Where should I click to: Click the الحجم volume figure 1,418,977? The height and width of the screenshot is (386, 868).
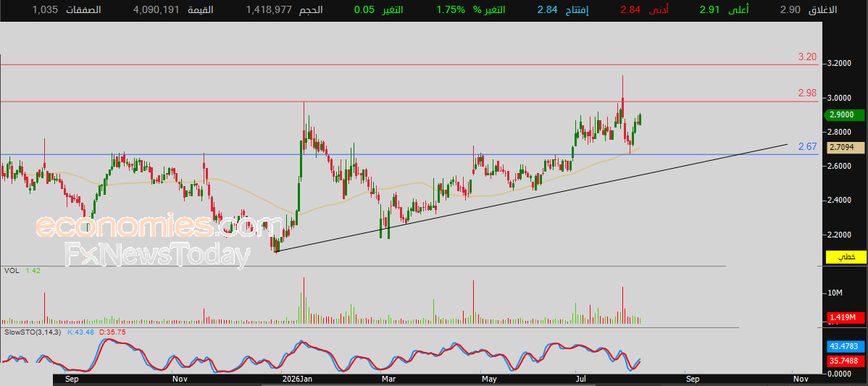[x=269, y=10]
